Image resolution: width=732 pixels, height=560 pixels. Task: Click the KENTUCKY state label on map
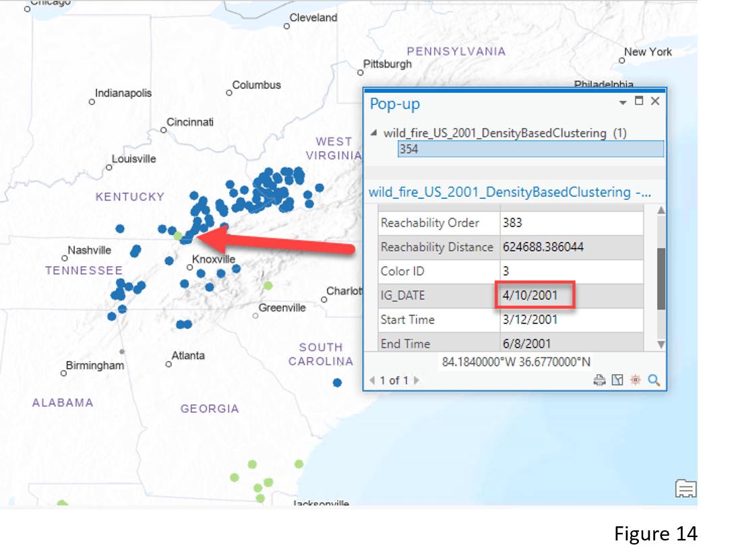coord(130,197)
